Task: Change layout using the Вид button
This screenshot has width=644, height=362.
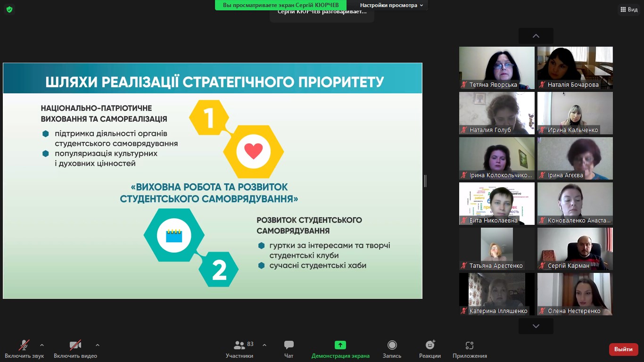Action: point(629,9)
